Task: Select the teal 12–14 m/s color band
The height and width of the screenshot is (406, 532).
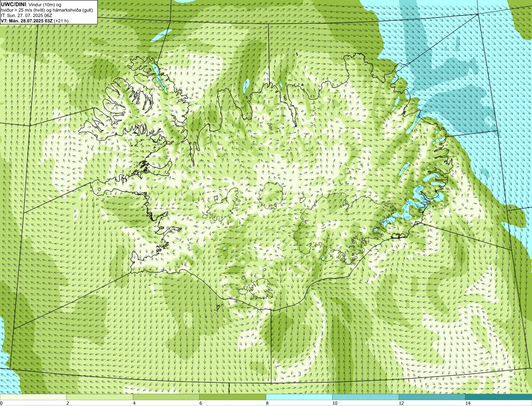Action: pos(432,397)
